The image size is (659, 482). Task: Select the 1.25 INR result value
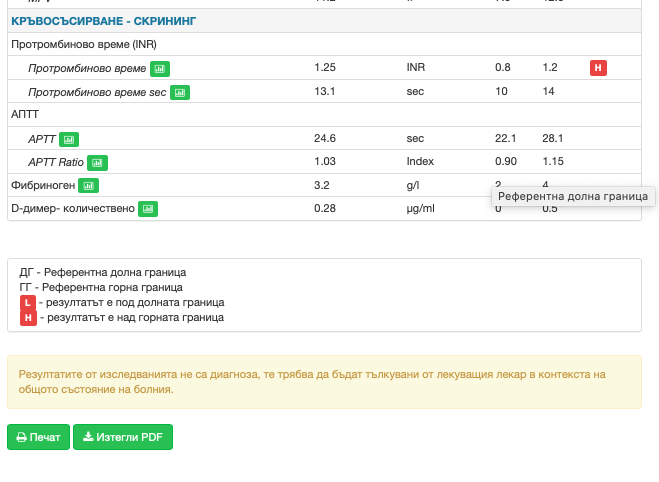point(324,68)
